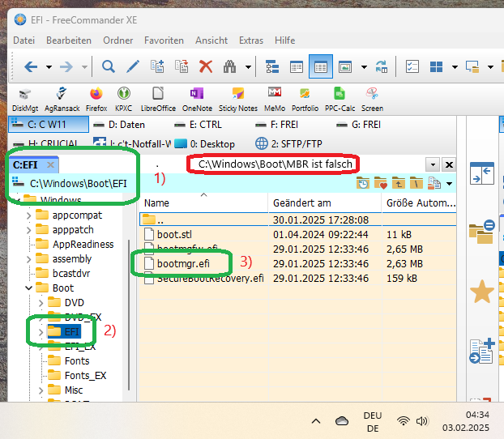Open the forward history dropdown arrow
The height and width of the screenshot is (439, 504).
click(x=84, y=67)
